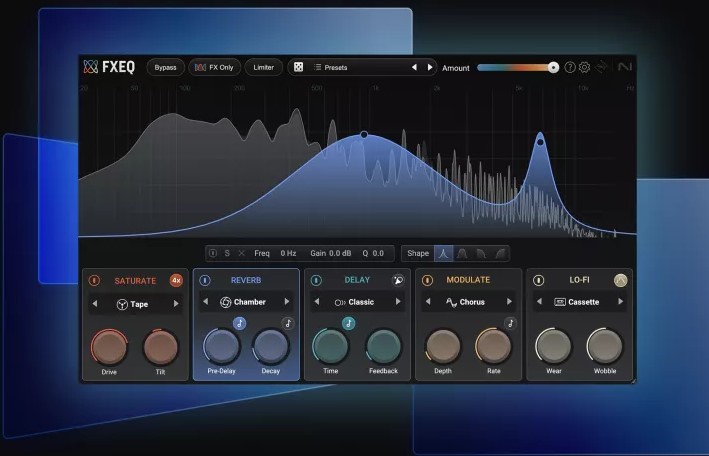This screenshot has width=709, height=456.
Task: Toggle the Limiter button
Action: (x=264, y=67)
